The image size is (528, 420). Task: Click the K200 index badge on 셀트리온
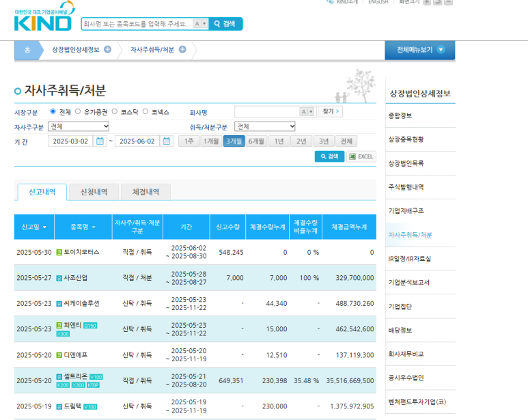click(x=63, y=385)
